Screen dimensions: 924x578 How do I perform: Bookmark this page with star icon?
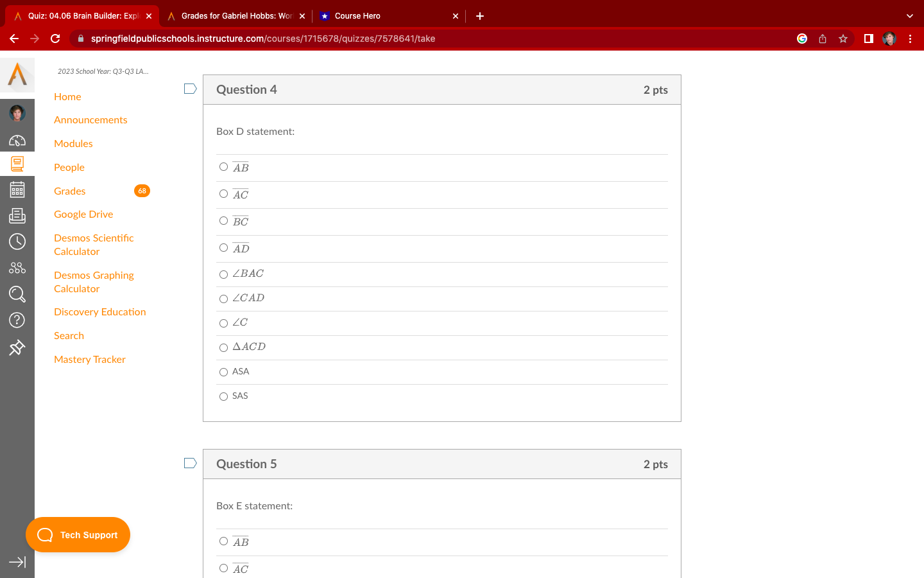[843, 39]
